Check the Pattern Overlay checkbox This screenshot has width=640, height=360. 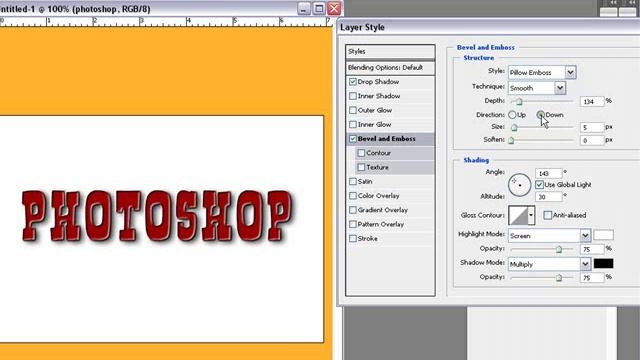coord(353,224)
